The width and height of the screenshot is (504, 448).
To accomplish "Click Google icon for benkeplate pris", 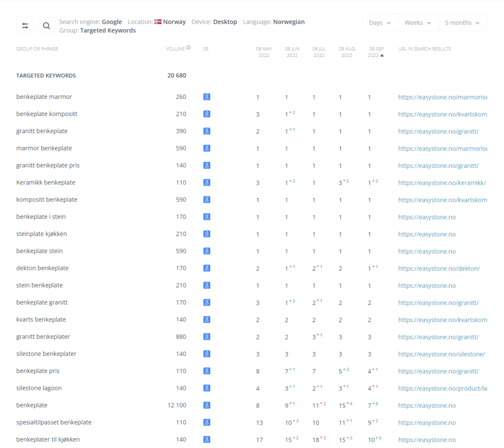I will pyautogui.click(x=207, y=371).
